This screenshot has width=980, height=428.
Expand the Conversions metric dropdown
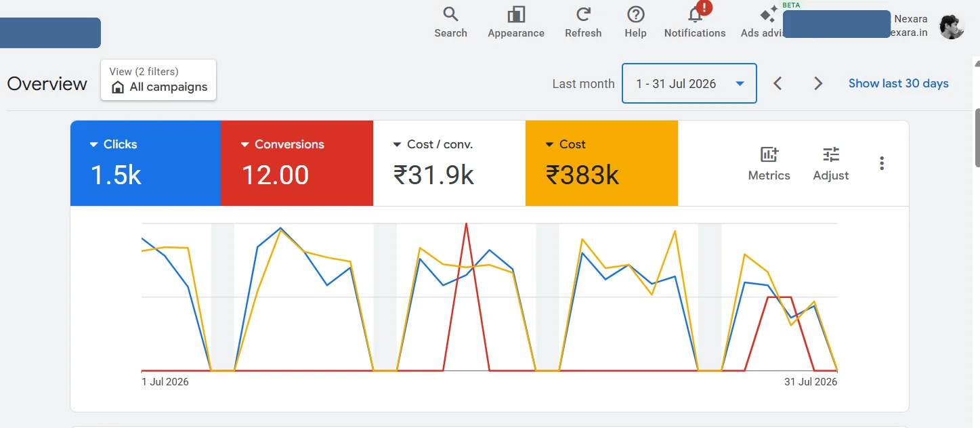tap(245, 145)
